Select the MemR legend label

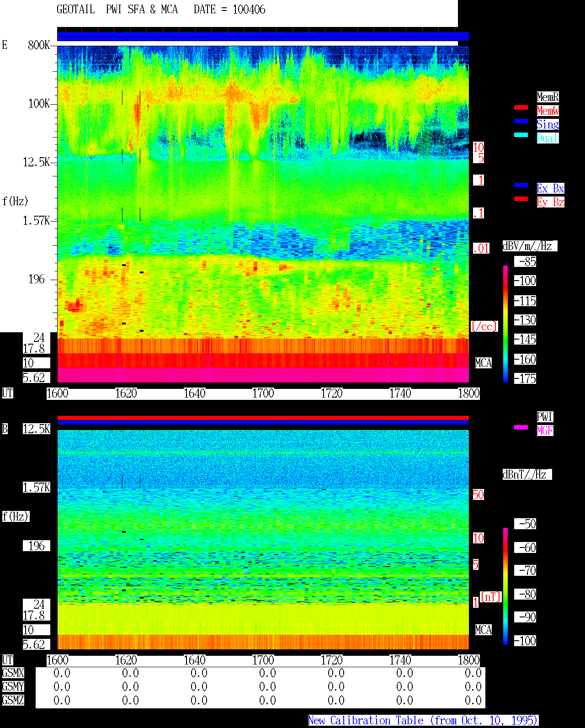tap(548, 97)
